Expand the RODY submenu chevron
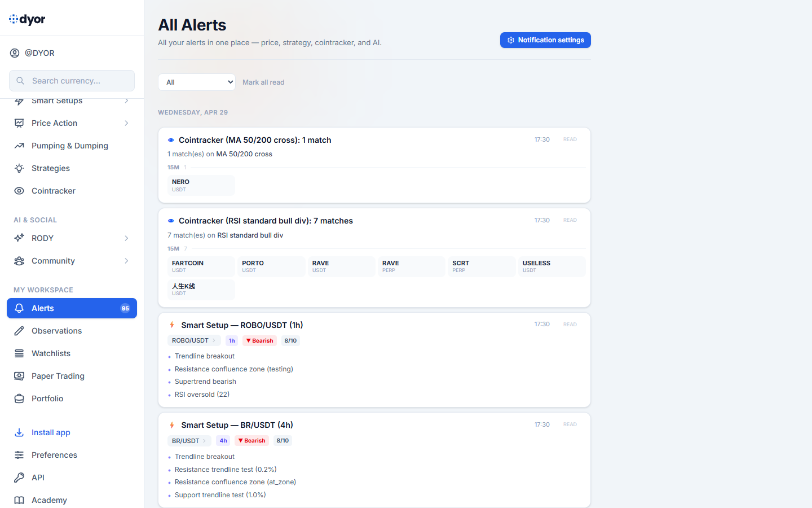 [x=126, y=238]
